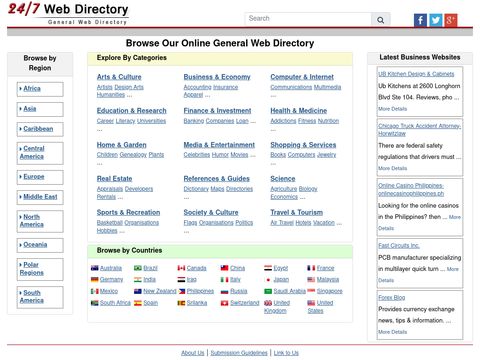Image resolution: width=480 pixels, height=360 pixels.
Task: Click the Russia flag icon
Action: [x=224, y=291]
